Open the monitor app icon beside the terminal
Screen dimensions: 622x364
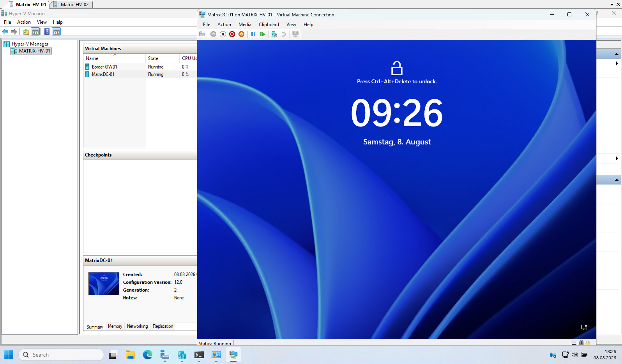[216, 355]
